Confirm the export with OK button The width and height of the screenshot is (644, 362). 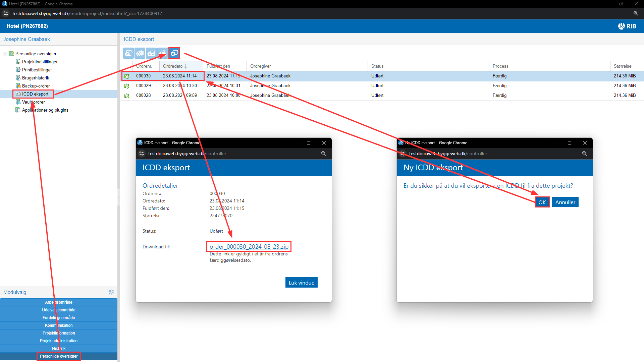coord(542,202)
